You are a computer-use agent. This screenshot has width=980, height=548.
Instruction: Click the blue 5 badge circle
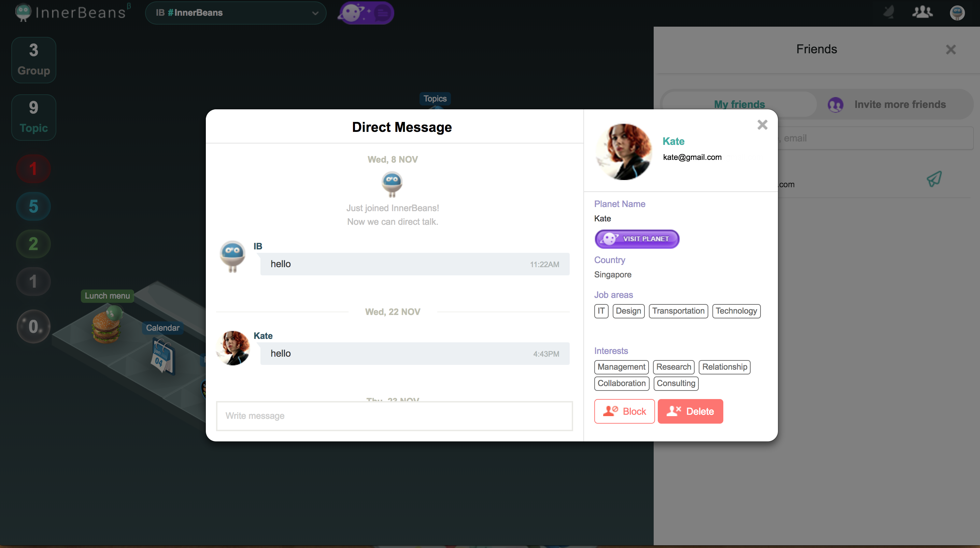tap(33, 206)
